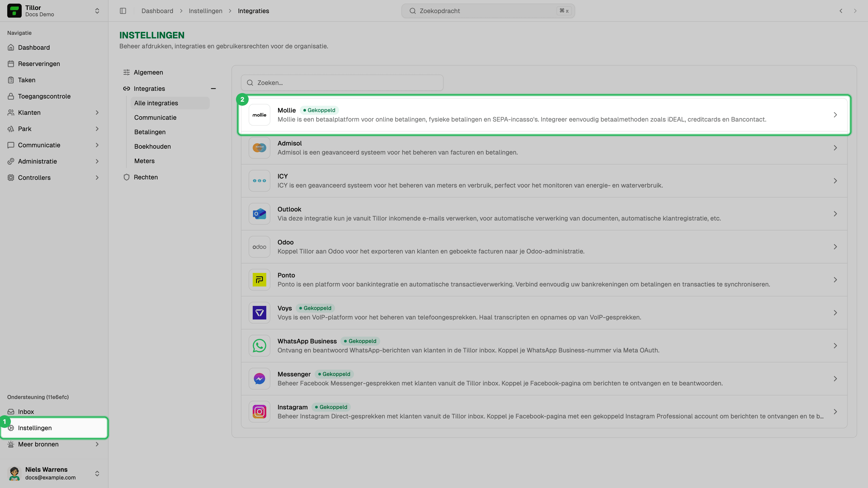Click the Instellingen breadcrumb link
868x488 pixels.
(x=205, y=11)
